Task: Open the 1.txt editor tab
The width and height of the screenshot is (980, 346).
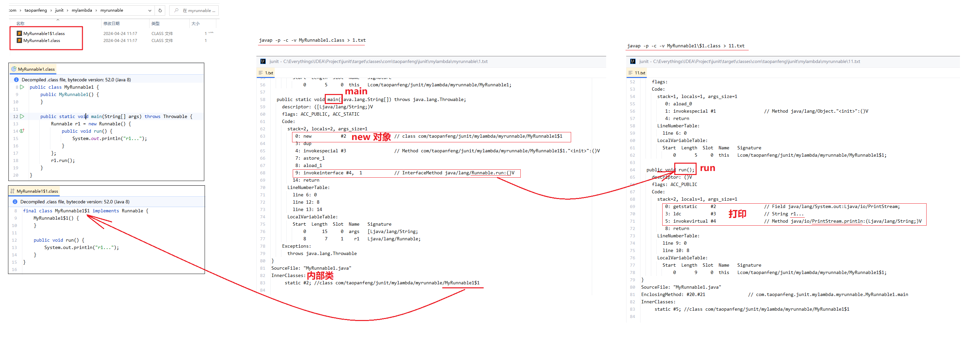Action: click(x=266, y=73)
